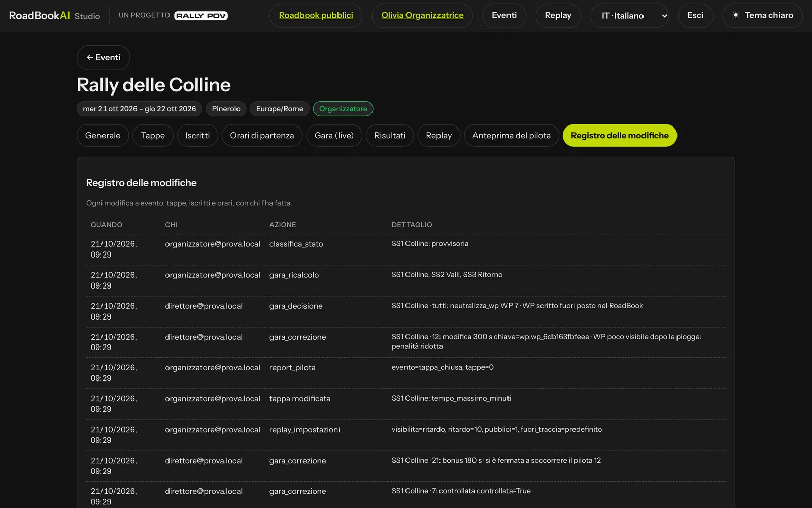Click the detail 'evento=tappa_chiusa, tappe=0'
Screen dimensions: 812x508
click(x=443, y=367)
